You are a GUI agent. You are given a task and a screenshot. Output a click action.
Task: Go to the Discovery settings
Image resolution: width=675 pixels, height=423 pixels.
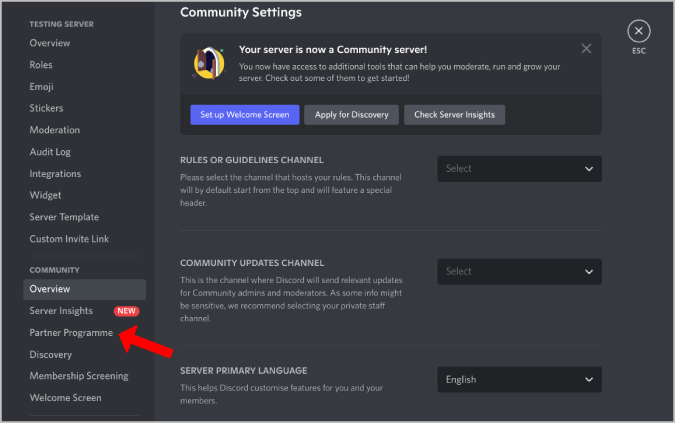(x=50, y=355)
